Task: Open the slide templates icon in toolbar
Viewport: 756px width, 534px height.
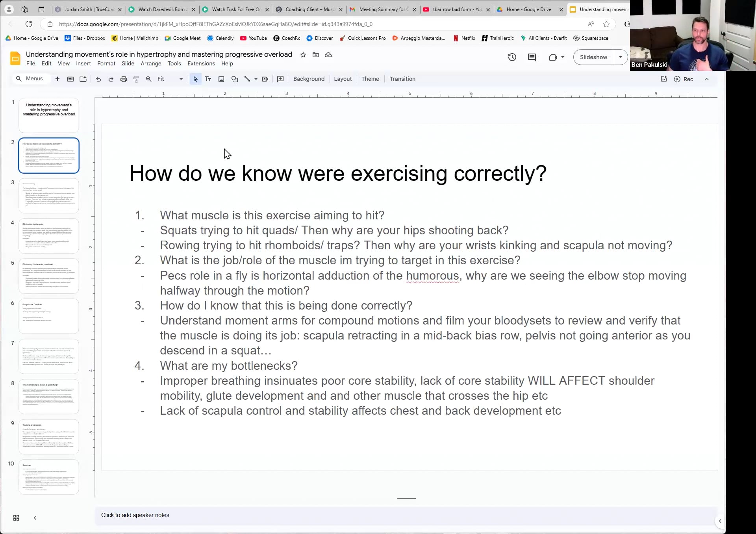Action: pyautogui.click(x=70, y=79)
